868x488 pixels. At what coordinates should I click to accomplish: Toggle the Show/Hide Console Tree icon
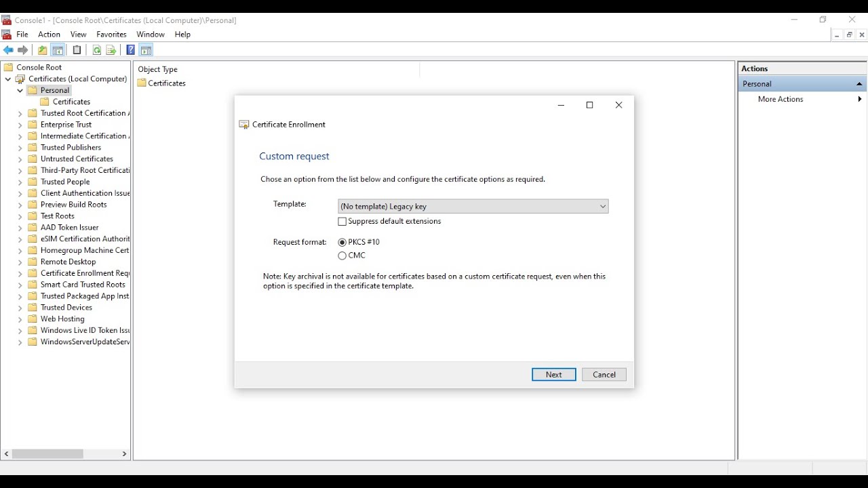point(58,50)
